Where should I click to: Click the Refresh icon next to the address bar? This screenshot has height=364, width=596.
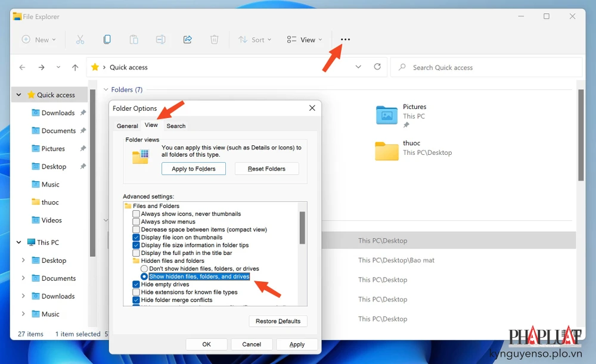coord(377,67)
